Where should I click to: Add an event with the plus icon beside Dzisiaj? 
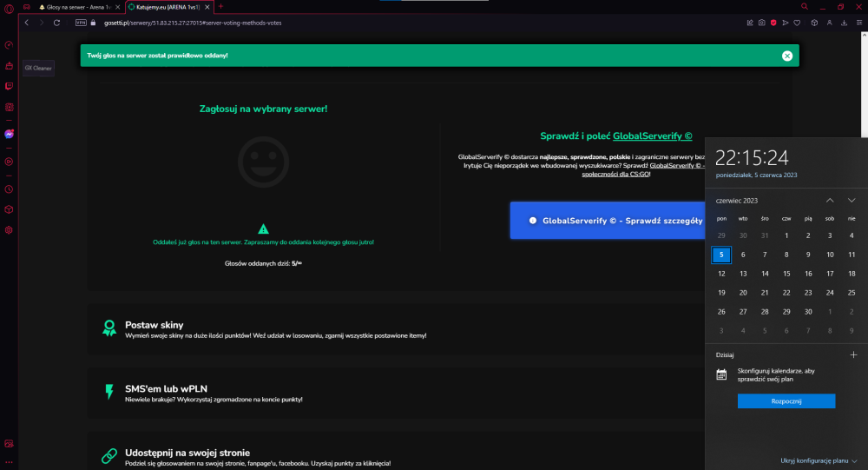[853, 354]
